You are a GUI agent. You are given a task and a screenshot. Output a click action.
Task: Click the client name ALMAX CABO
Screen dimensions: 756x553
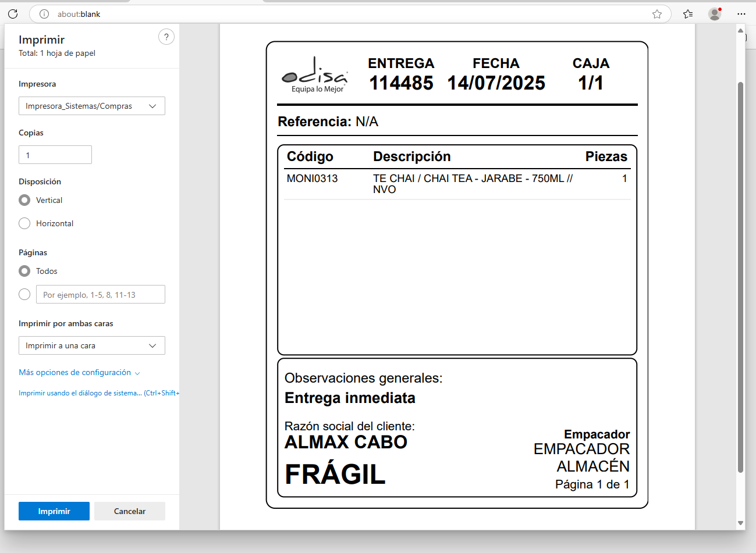(x=346, y=442)
